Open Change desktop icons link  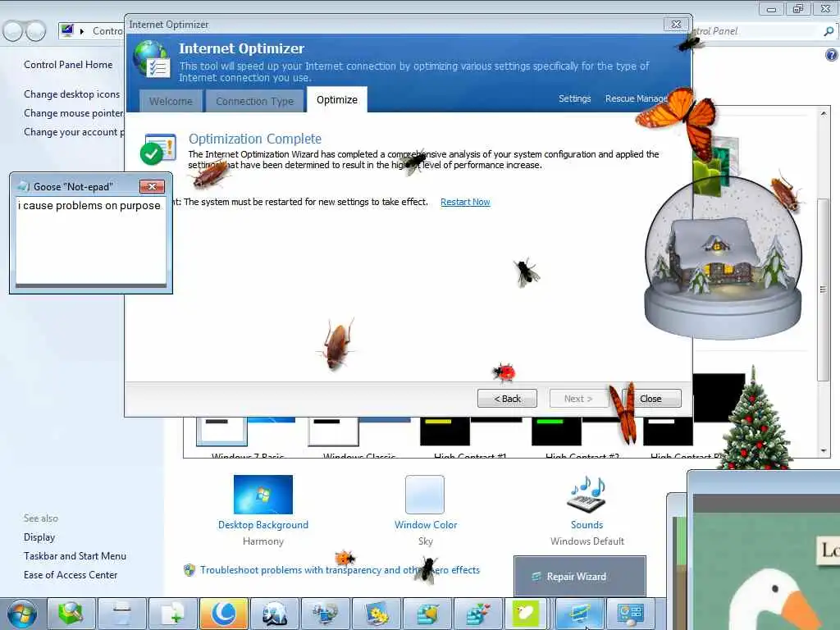point(72,94)
